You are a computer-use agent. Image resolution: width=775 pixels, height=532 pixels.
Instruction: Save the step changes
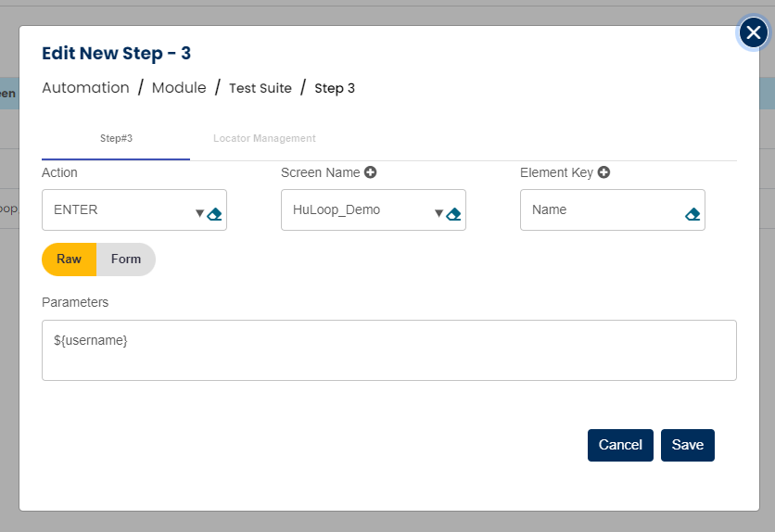point(688,445)
